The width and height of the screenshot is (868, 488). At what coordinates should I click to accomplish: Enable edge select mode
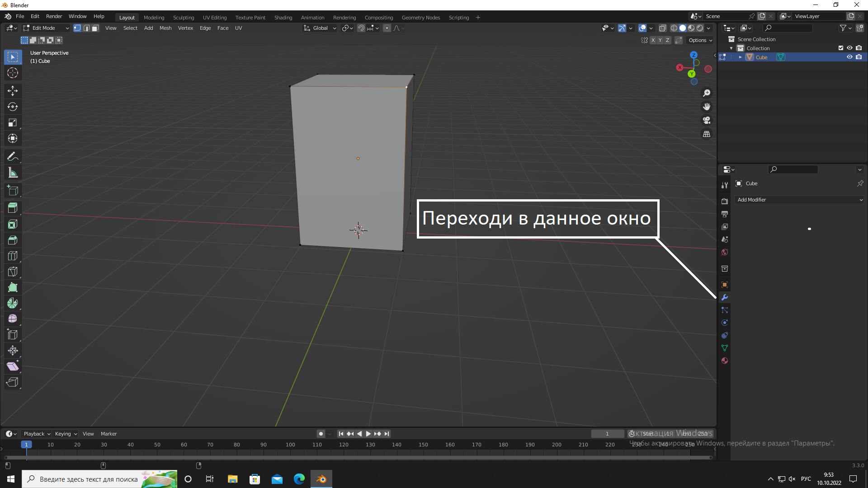86,28
